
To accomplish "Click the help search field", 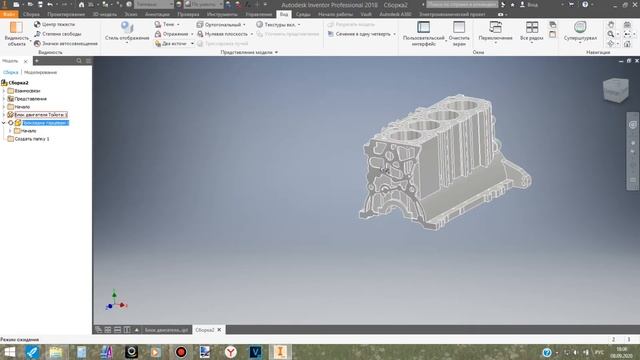I will pyautogui.click(x=462, y=4).
